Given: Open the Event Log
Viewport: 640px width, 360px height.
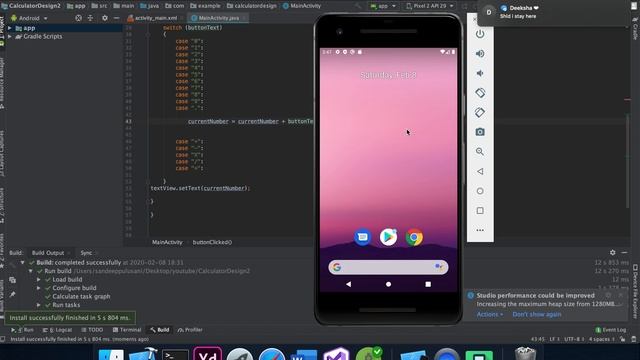Looking at the screenshot, I should (611, 330).
